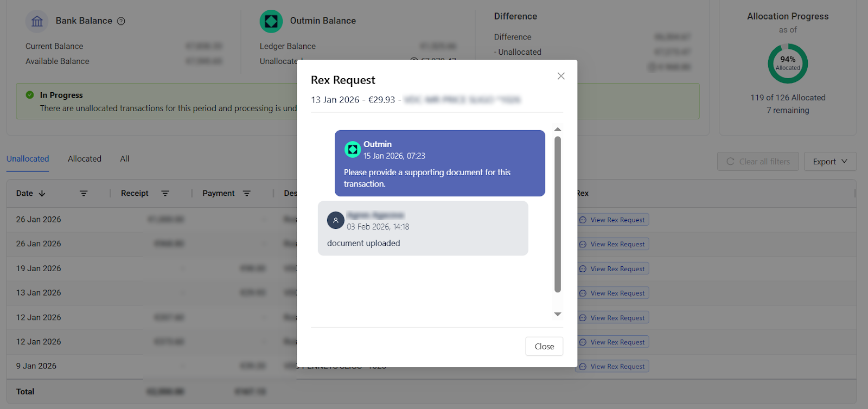The height and width of the screenshot is (409, 868).
Task: View Rex Request for 13 Jan 2026 row
Action: coord(612,293)
